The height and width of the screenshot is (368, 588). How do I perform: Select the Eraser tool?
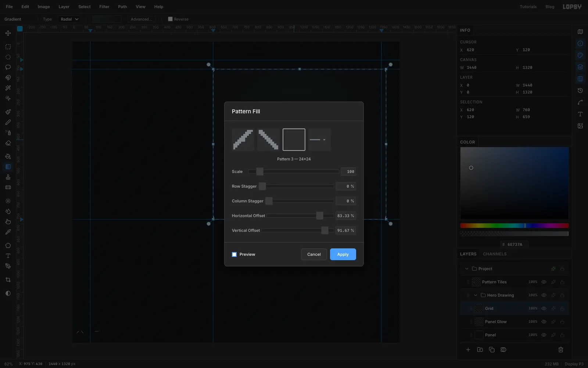[x=8, y=143]
